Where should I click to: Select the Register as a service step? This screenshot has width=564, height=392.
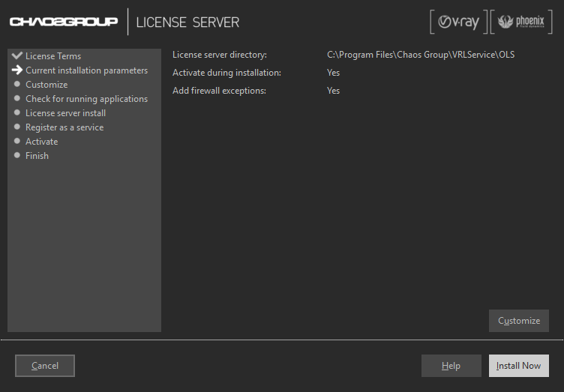click(x=64, y=127)
